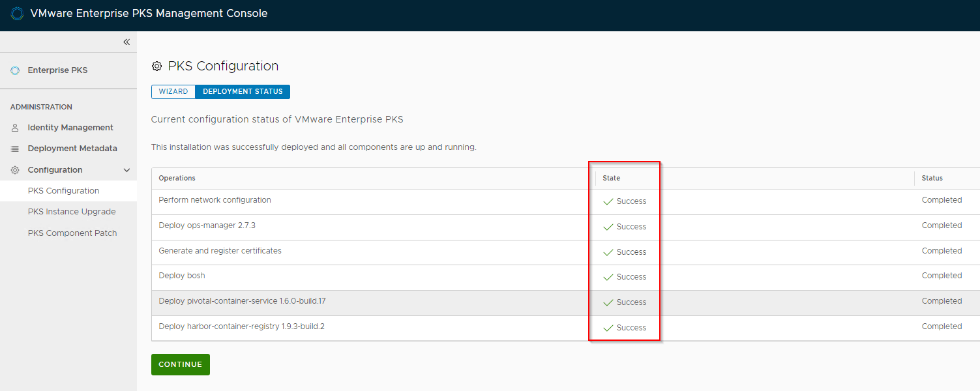The image size is (980, 391).
Task: Click Completed status for Deploy ops-manager
Action: point(942,225)
